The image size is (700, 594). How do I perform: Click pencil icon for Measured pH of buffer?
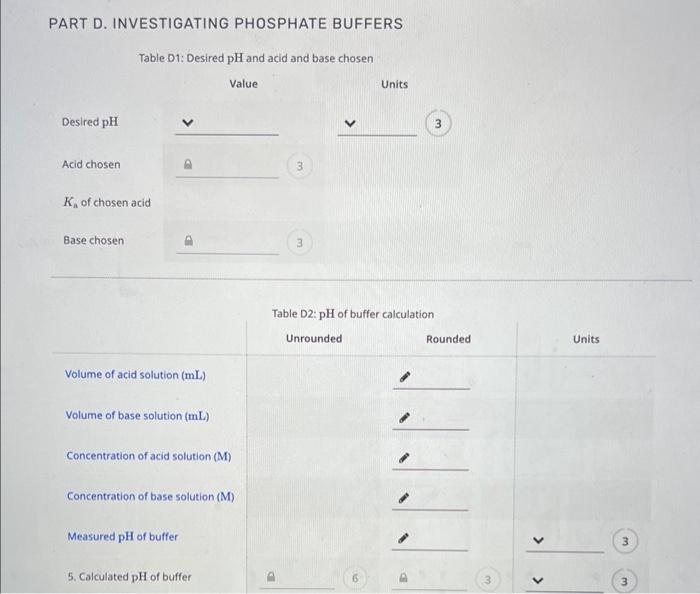[406, 539]
